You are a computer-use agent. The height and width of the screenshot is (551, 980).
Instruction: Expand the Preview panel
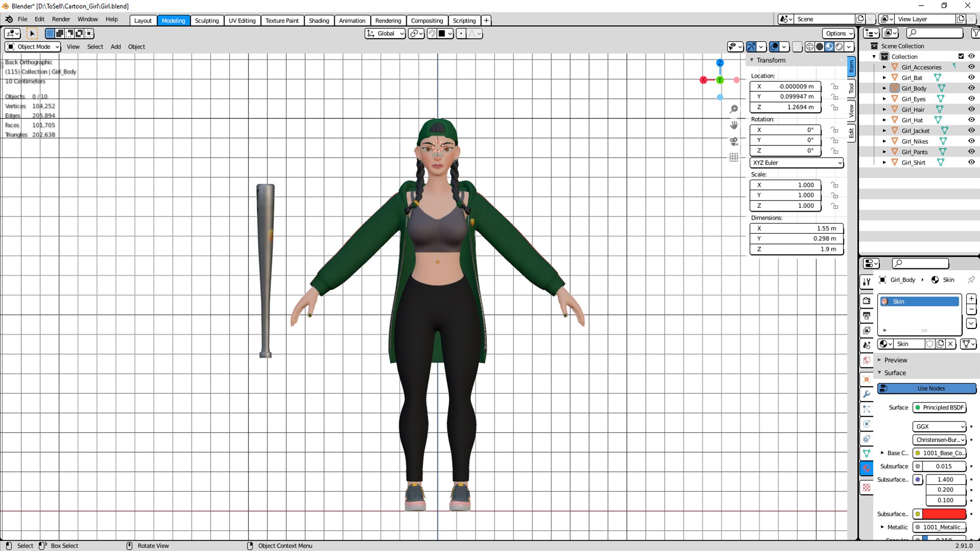pos(895,360)
